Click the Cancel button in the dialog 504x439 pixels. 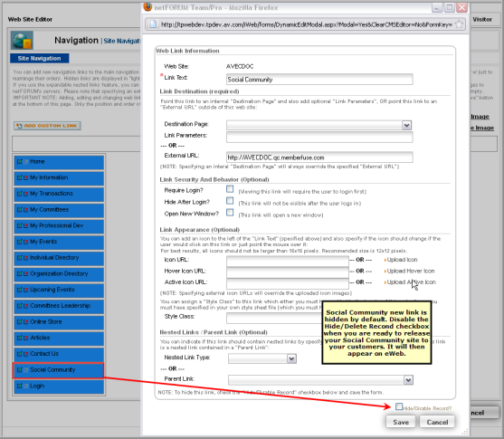pos(437,422)
